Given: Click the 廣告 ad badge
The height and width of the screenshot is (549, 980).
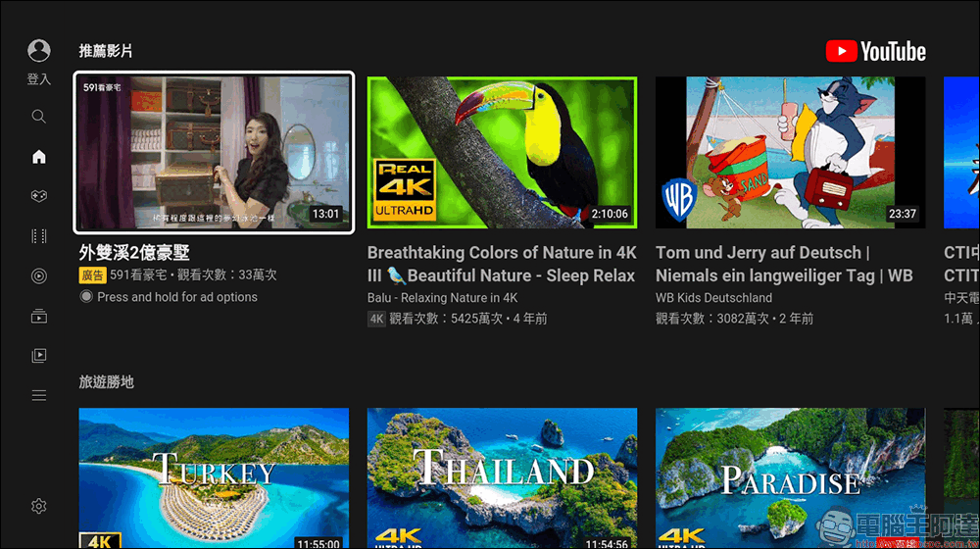Looking at the screenshot, I should [92, 275].
